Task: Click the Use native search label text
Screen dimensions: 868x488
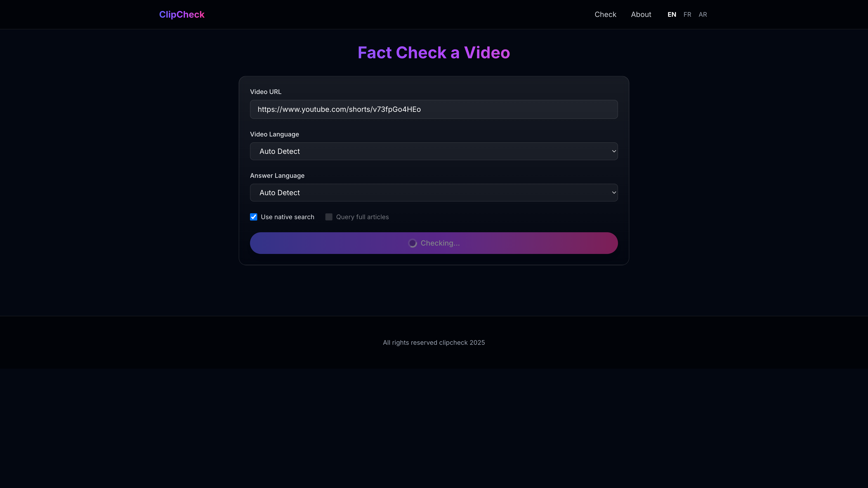Action: coord(287,217)
